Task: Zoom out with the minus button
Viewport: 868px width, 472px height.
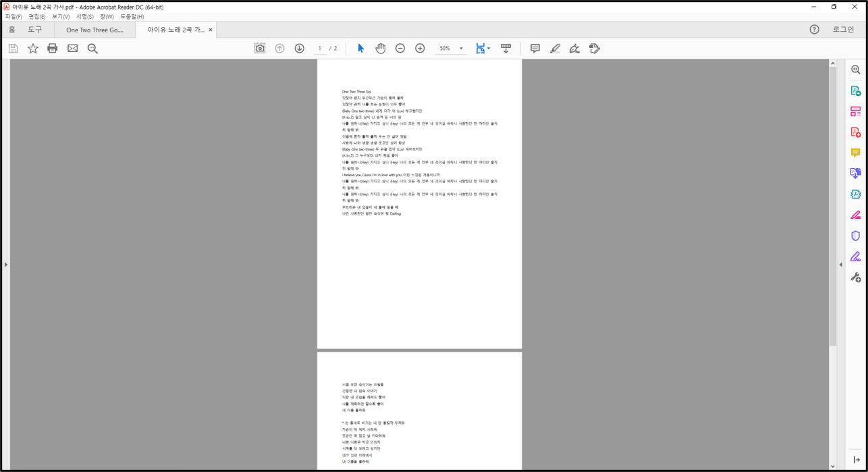Action: tap(400, 49)
